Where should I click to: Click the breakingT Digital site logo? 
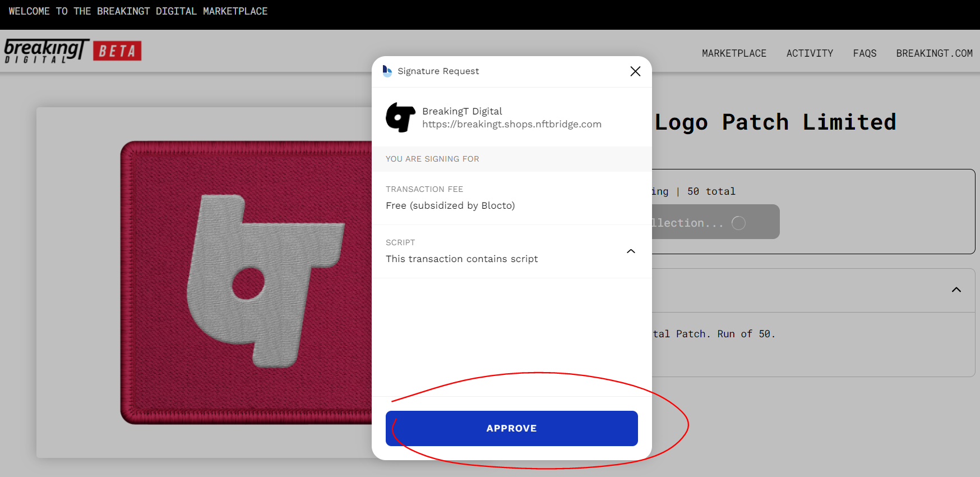click(x=46, y=51)
